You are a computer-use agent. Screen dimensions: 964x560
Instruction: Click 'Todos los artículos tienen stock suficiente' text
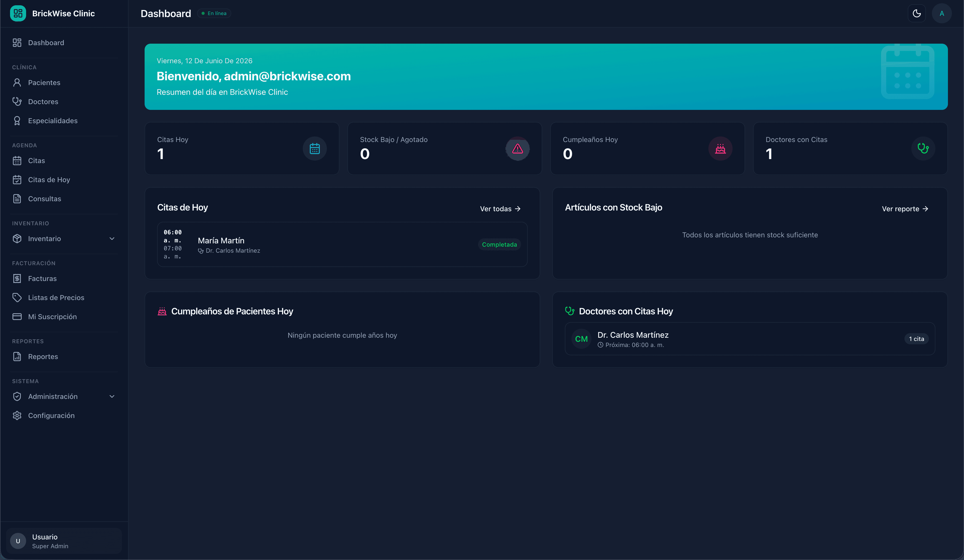pos(750,235)
